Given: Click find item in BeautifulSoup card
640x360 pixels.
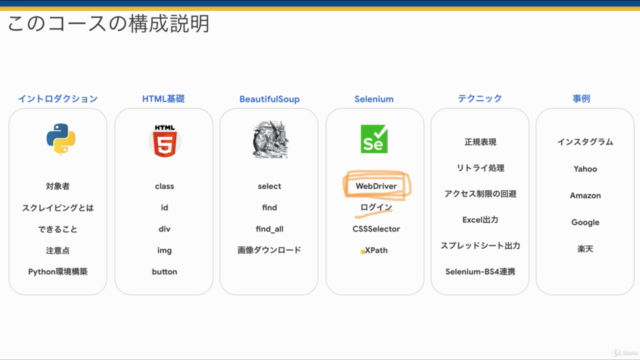Looking at the screenshot, I should coord(269,207).
